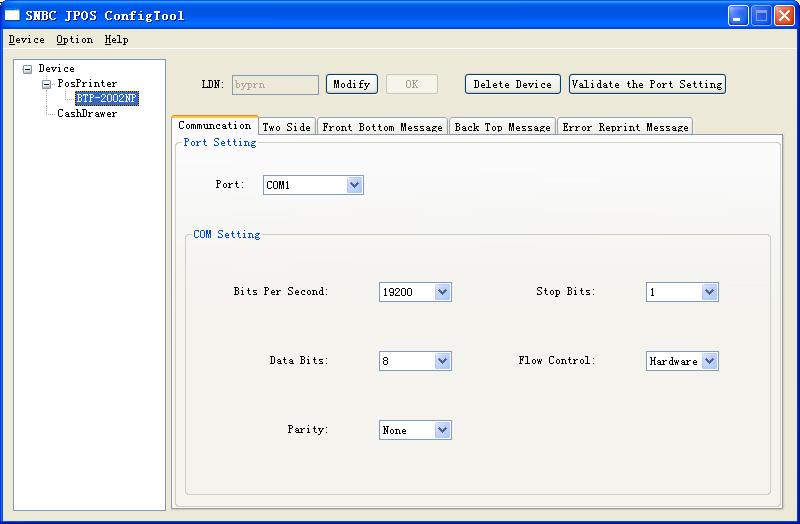The height and width of the screenshot is (524, 800).
Task: Click the application icon in title bar
Action: point(12,15)
